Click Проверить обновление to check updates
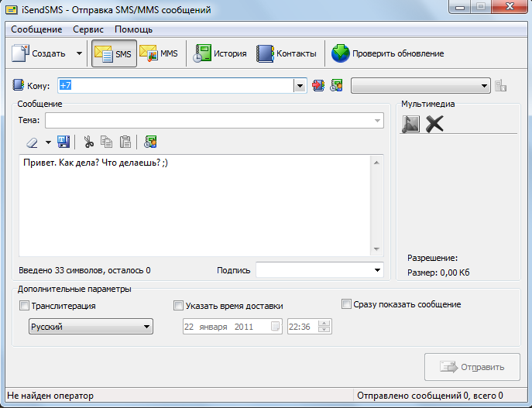Screen dimensions: 532x408 click(388, 53)
